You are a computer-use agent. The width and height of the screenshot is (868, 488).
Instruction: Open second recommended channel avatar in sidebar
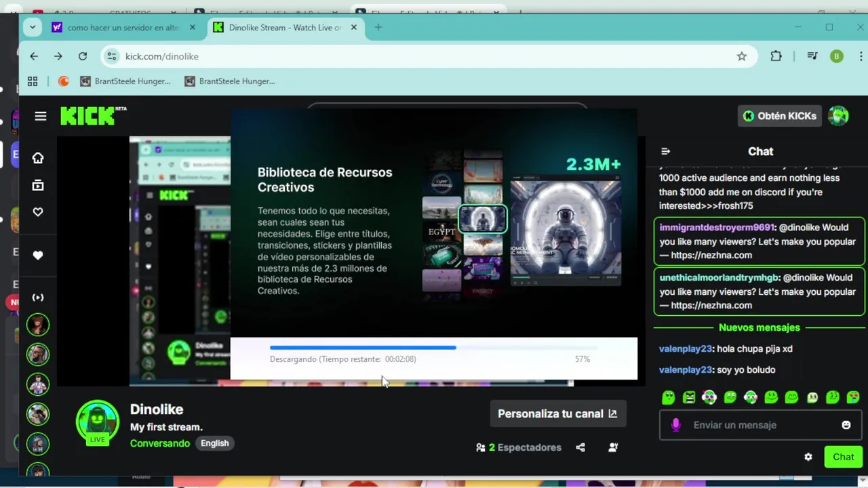click(38, 354)
